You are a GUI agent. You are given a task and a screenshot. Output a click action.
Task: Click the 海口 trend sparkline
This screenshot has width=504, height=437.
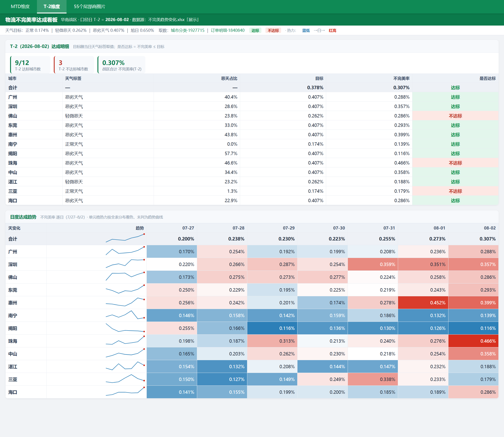125,391
